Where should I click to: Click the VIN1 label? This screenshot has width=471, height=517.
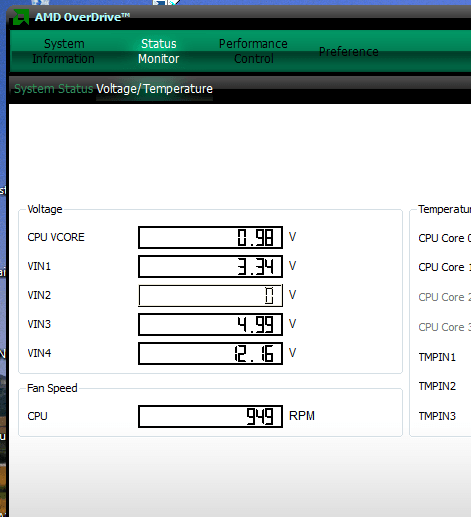(39, 266)
